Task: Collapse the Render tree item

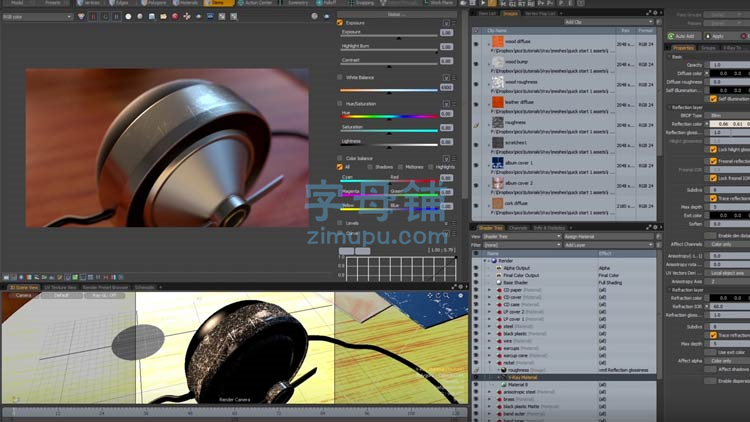Action: (x=485, y=261)
